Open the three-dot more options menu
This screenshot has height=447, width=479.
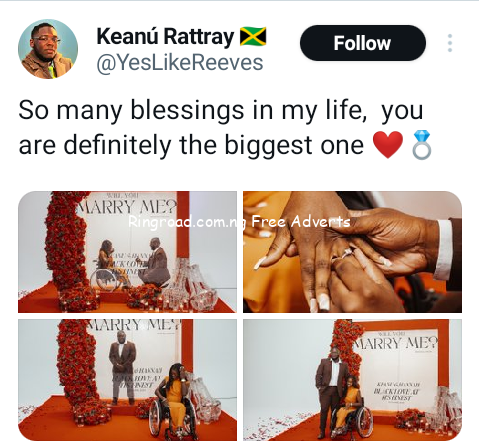coord(450,43)
